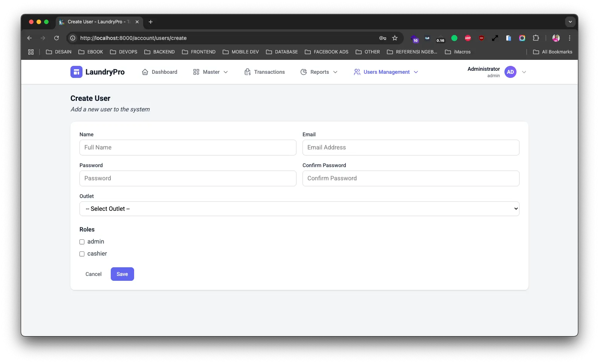
Task: Open the DESAIN bookmarks folder
Action: click(59, 52)
